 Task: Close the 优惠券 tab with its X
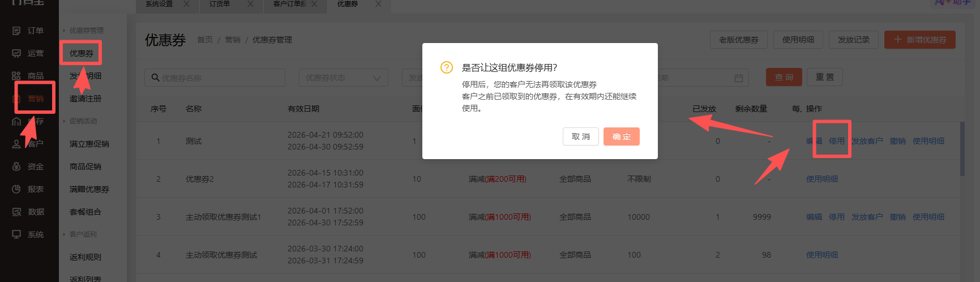tap(378, 4)
